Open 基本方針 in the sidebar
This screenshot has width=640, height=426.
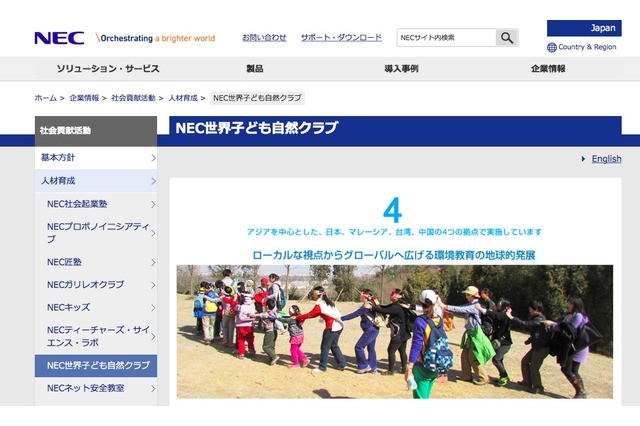(x=96, y=158)
